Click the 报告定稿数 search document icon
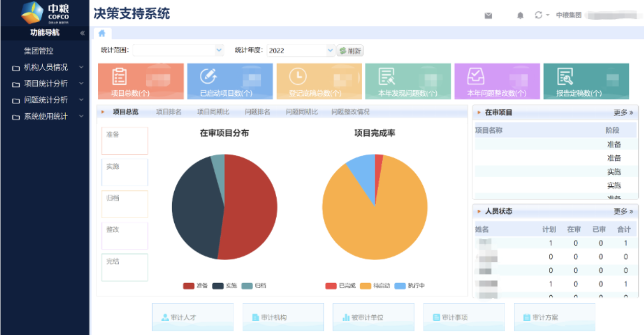The width and height of the screenshot is (644, 335). 565,76
